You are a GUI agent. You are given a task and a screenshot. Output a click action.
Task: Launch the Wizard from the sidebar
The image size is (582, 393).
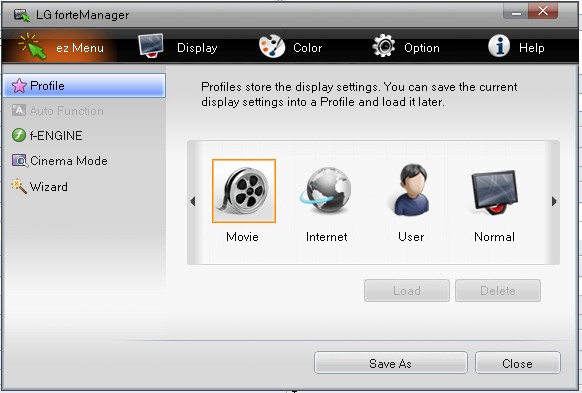(40, 186)
